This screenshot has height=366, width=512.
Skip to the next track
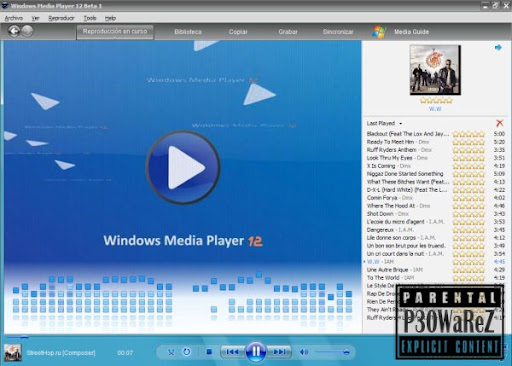coord(279,352)
